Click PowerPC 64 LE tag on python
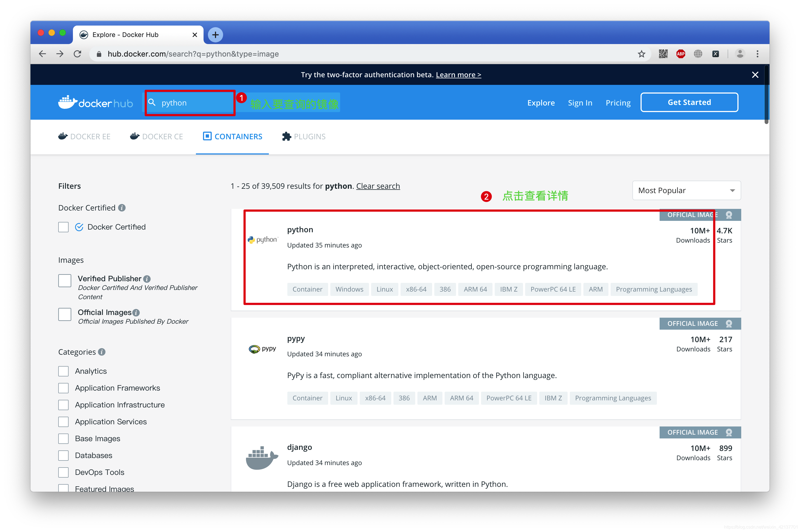800x532 pixels. (553, 289)
